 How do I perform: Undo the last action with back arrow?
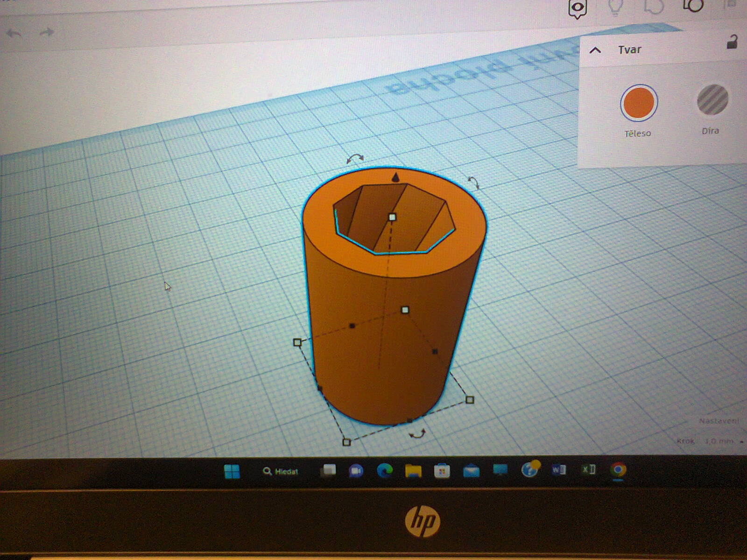(x=14, y=33)
